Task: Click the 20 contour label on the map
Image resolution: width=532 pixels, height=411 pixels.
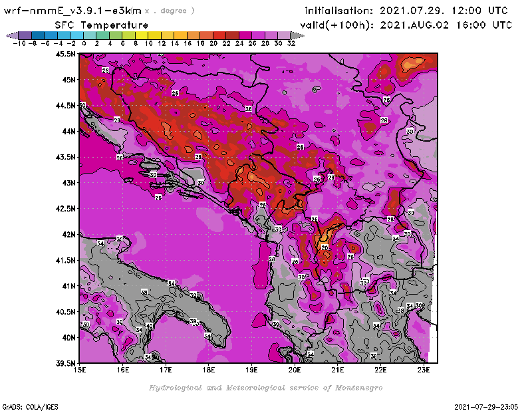Action: pyautogui.click(x=325, y=247)
